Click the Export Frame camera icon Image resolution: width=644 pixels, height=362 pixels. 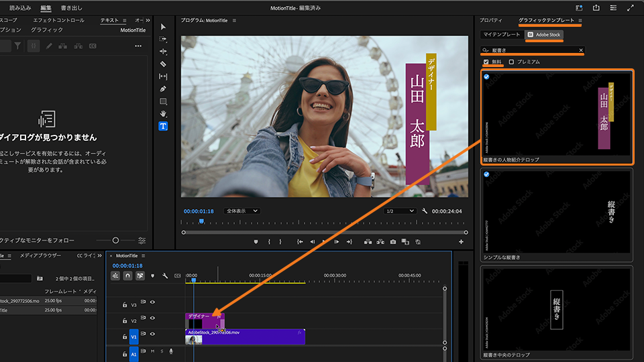[x=392, y=241]
